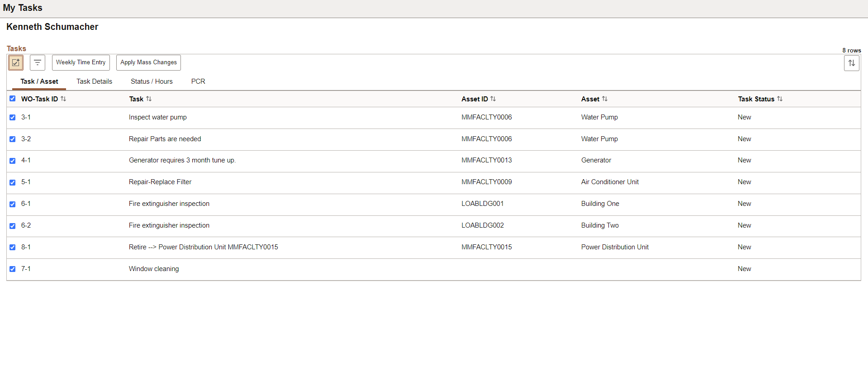Click Asset ID LOABLDG001
868x367 pixels.
(483, 204)
